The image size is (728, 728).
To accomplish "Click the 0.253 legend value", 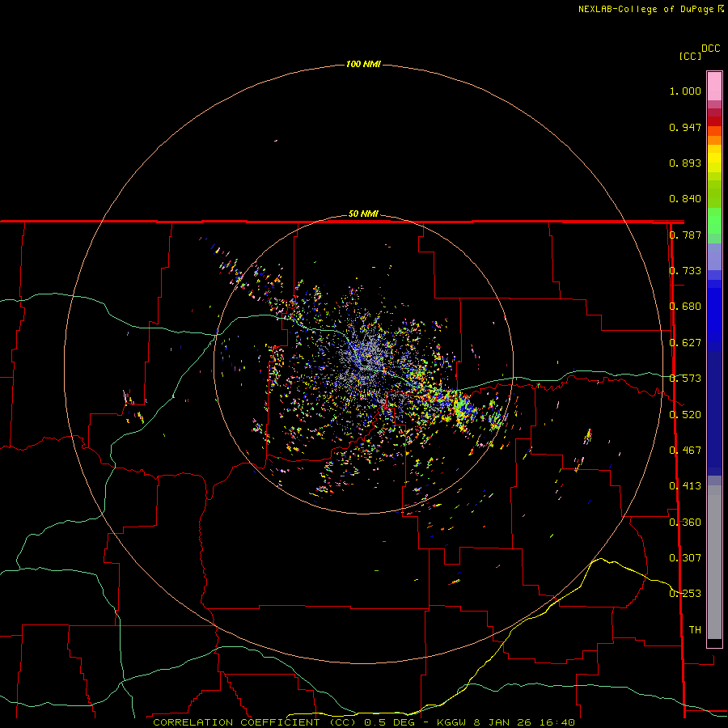I will tap(685, 594).
